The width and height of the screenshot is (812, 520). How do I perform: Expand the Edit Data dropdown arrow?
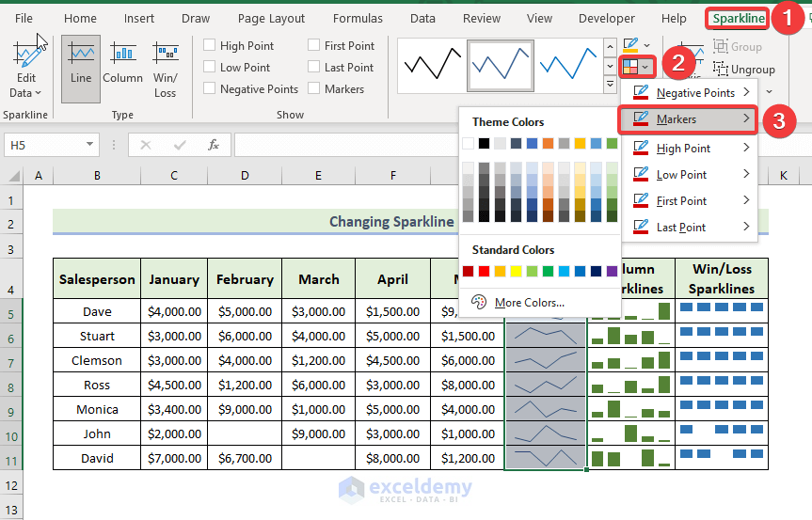click(39, 93)
